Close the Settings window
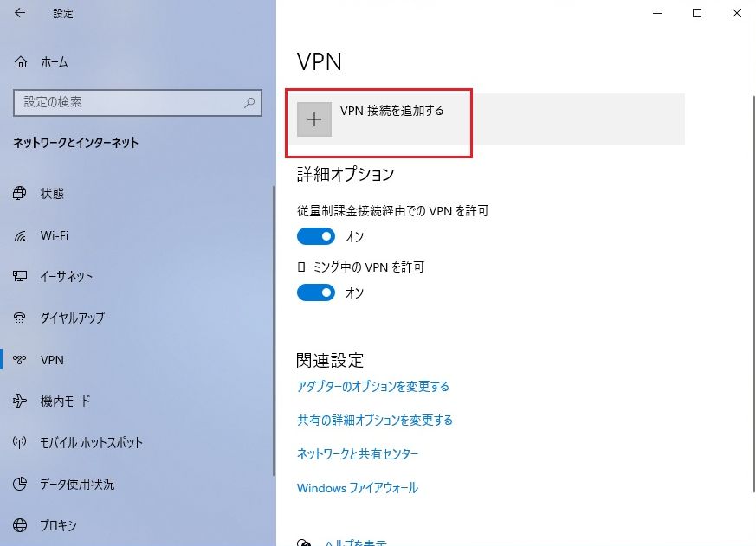The height and width of the screenshot is (546, 756). 737,13
